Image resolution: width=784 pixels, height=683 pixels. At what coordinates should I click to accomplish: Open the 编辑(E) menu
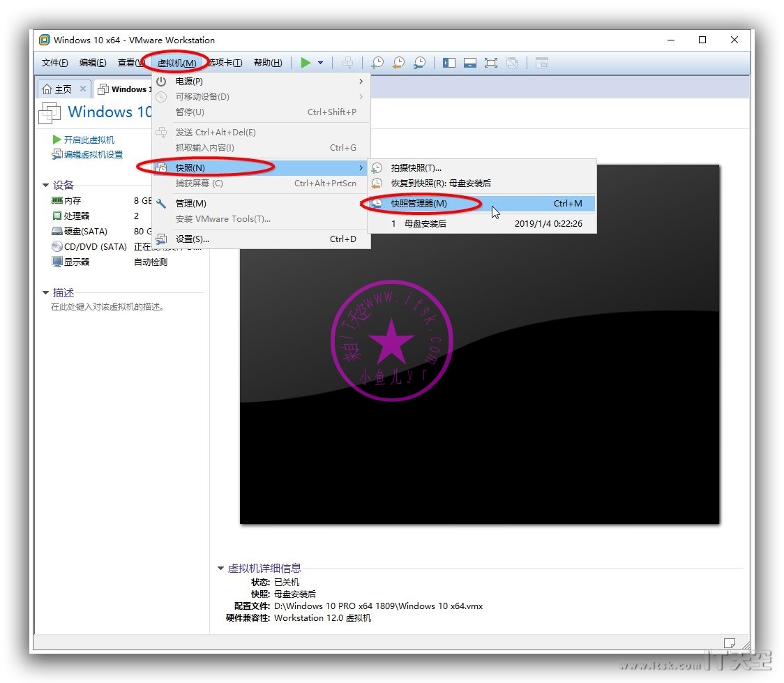click(x=93, y=63)
